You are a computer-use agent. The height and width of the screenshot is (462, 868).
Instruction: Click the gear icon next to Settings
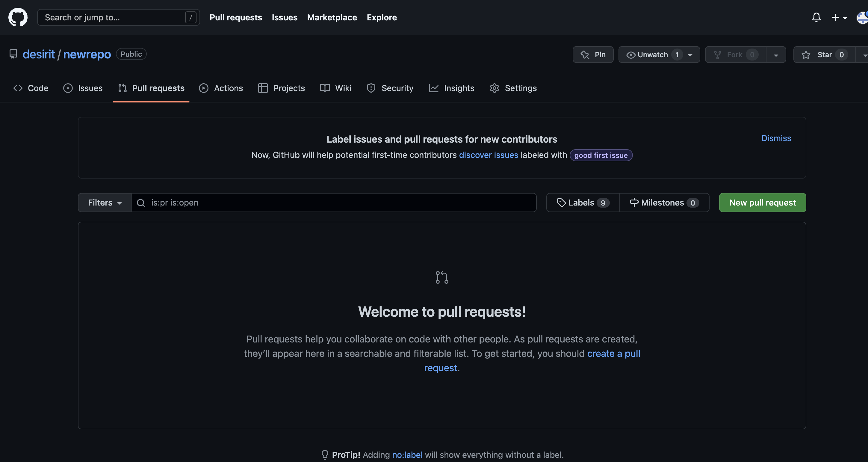[x=494, y=88]
